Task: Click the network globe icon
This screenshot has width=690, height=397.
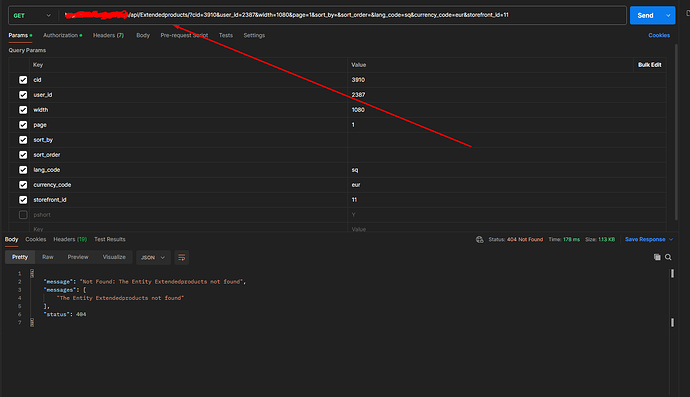Action: [479, 239]
